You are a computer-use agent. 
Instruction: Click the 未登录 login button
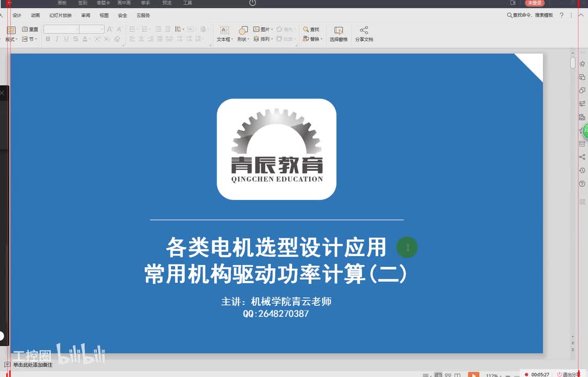534,3
